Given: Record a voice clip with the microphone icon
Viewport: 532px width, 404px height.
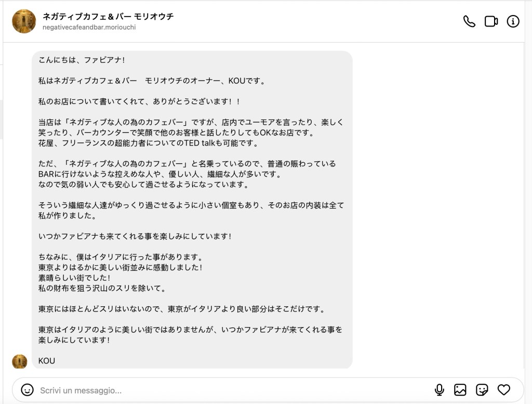Looking at the screenshot, I should (439, 389).
